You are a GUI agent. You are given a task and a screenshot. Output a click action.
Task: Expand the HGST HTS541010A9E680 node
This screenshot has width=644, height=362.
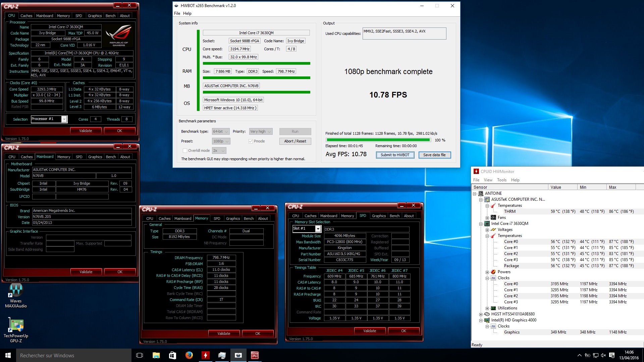(x=481, y=314)
